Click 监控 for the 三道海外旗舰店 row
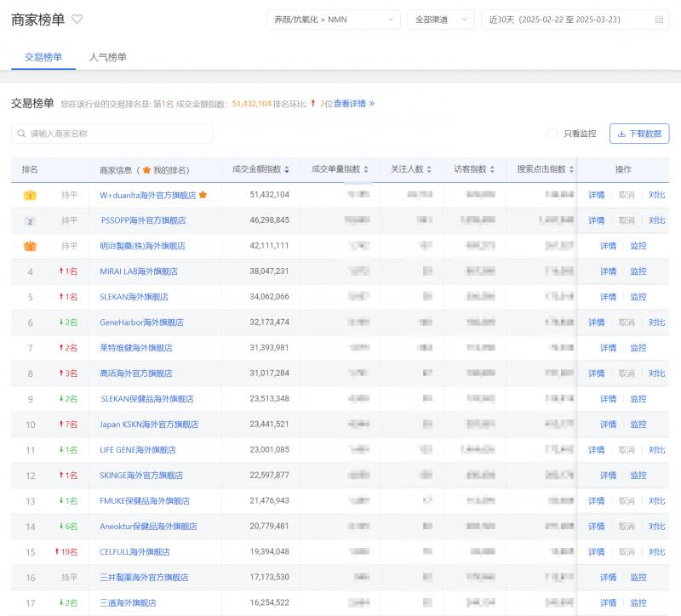This screenshot has height=616, width=681. tap(638, 603)
